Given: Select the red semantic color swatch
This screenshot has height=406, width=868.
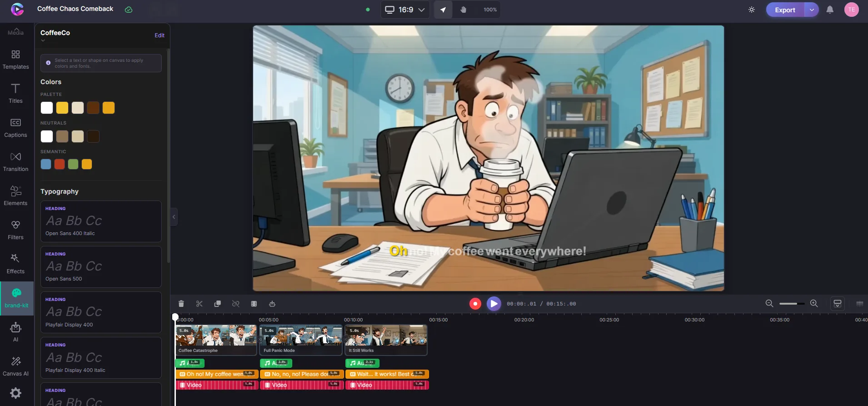Looking at the screenshot, I should pos(60,164).
